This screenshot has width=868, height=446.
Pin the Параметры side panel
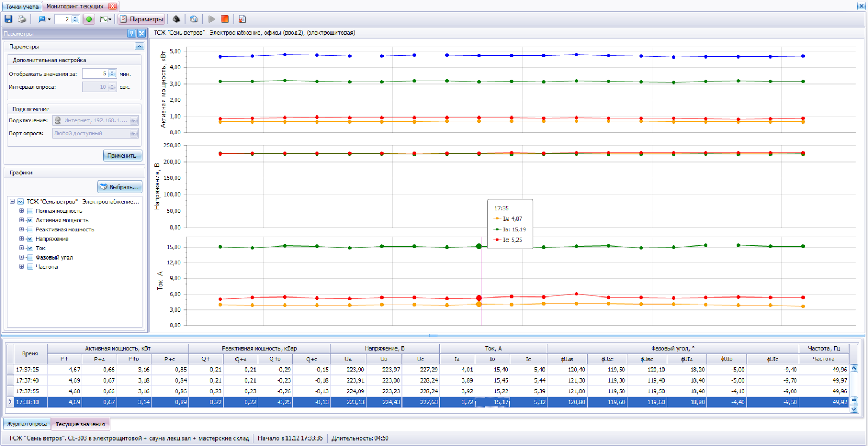(x=131, y=34)
